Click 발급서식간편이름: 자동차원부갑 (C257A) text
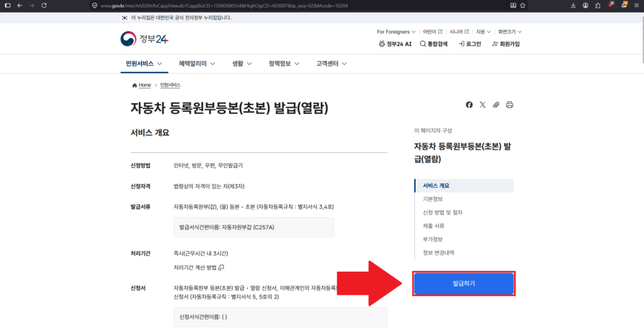 coord(226,227)
